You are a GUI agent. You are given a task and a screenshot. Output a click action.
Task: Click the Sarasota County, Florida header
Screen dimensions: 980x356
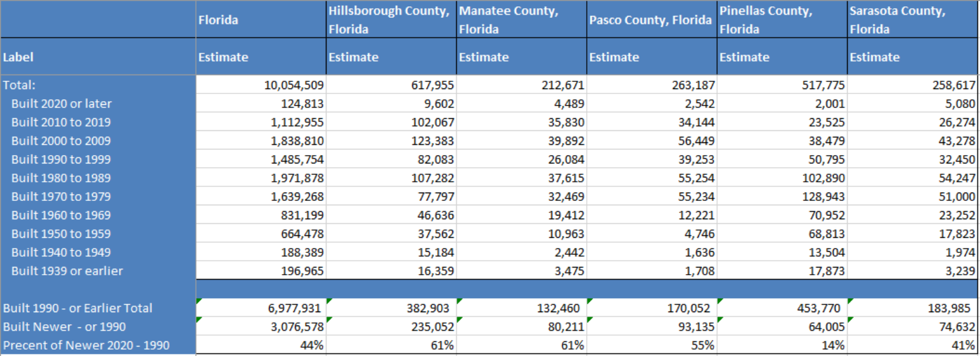tap(913, 20)
